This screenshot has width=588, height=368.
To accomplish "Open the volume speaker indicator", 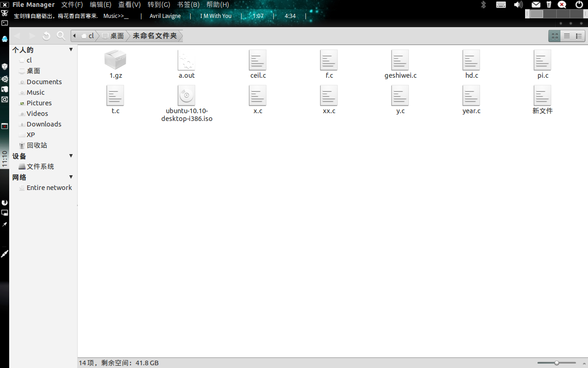I will pos(518,5).
